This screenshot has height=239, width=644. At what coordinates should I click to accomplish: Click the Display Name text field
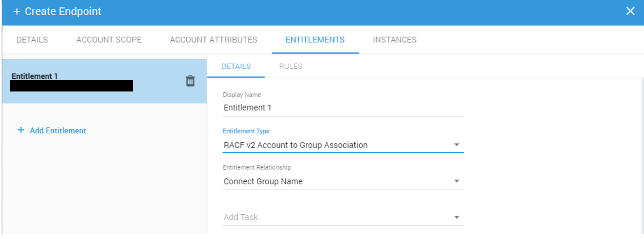pyautogui.click(x=343, y=108)
